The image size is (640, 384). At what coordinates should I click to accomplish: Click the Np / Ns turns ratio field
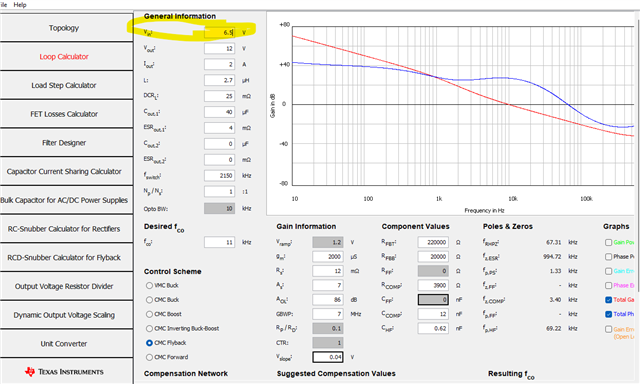click(220, 191)
